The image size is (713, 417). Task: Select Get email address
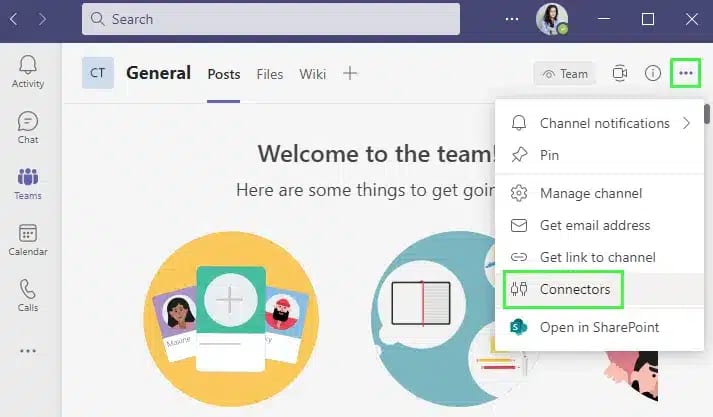pos(599,225)
